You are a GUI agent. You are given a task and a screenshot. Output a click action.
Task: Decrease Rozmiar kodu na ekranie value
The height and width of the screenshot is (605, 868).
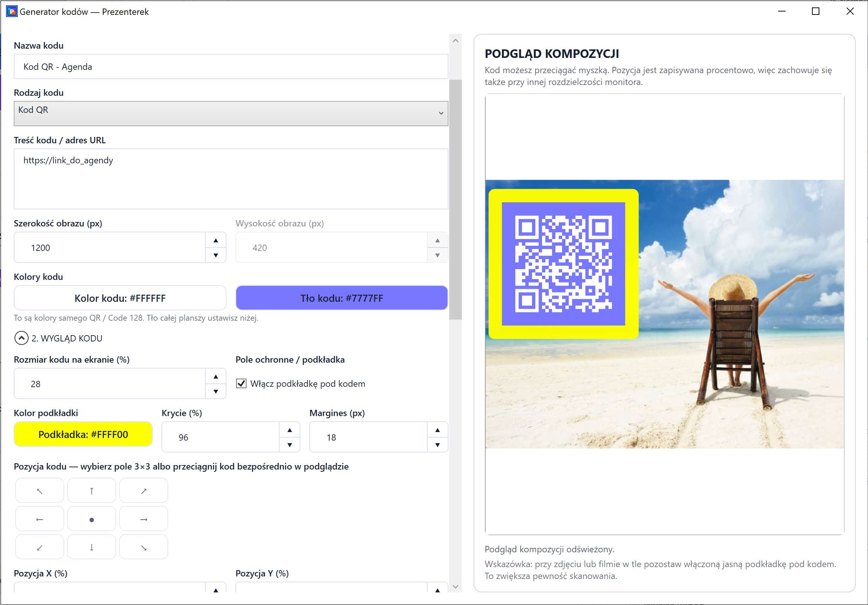[215, 392]
